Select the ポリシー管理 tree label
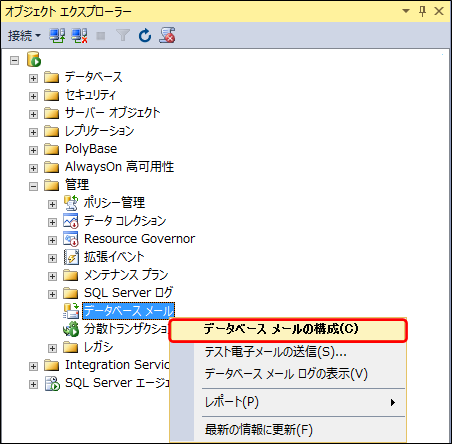 tap(114, 203)
